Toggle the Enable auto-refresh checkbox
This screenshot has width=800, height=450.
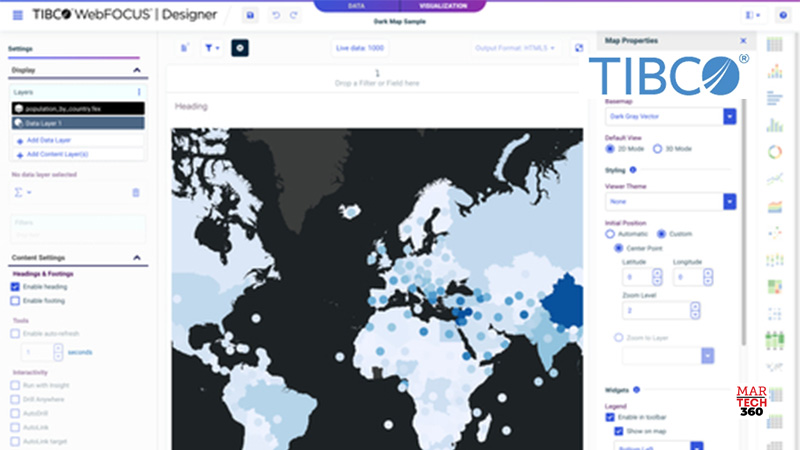[15, 334]
